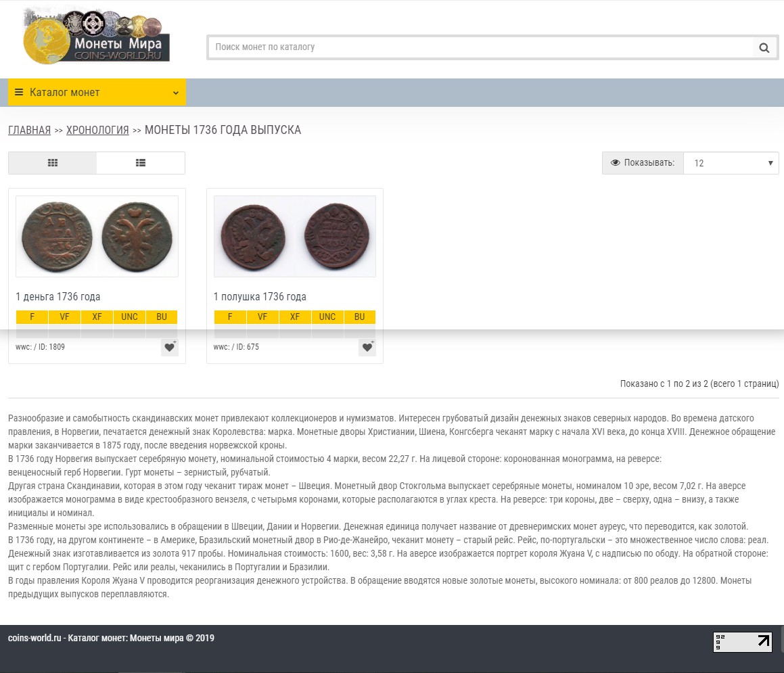Switch to grid view layout
Screen dimensions: 784x673
(x=53, y=163)
